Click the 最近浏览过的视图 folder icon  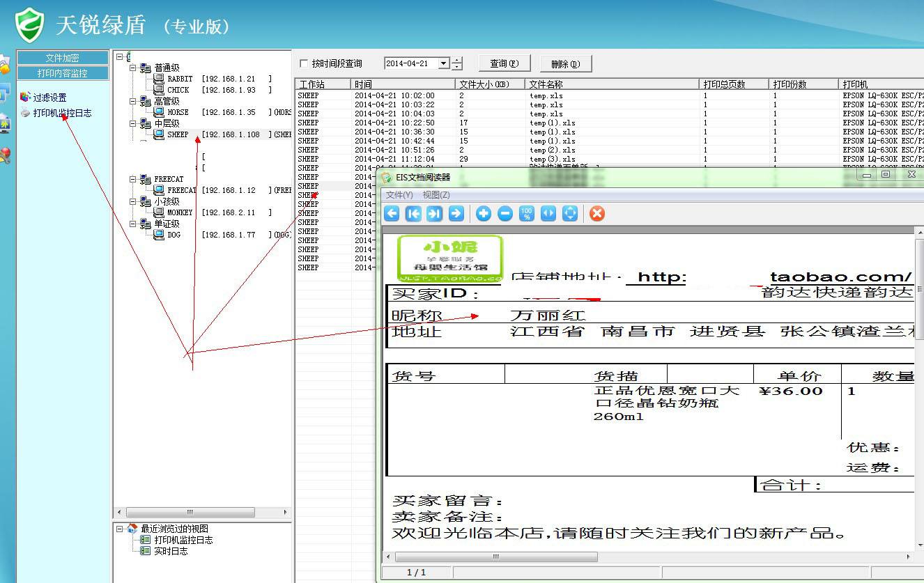click(132, 529)
